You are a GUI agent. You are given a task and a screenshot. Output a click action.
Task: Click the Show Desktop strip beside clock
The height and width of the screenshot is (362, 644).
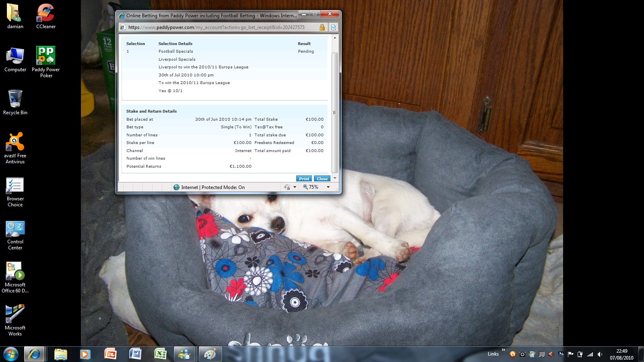[x=641, y=354]
